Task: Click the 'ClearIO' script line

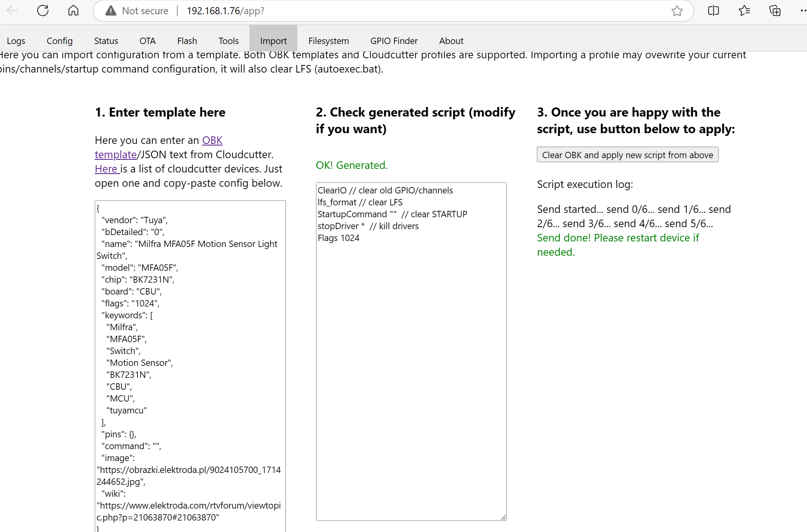Action: point(385,190)
